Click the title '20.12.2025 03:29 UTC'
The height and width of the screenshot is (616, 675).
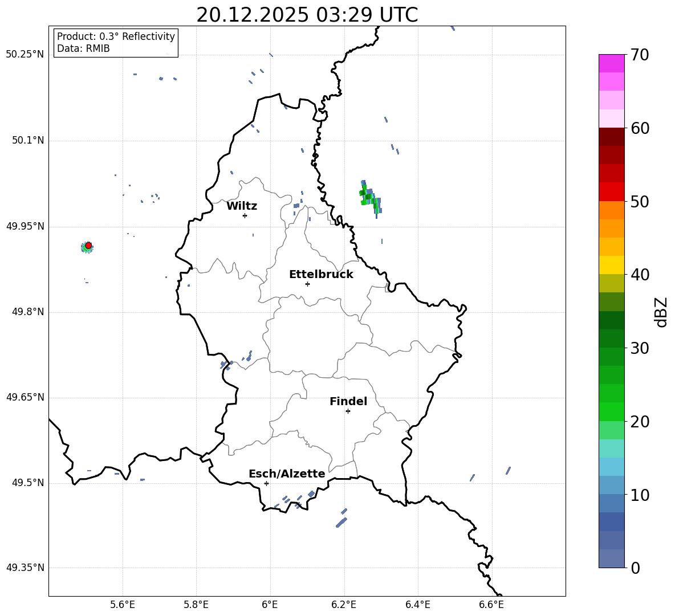point(307,15)
